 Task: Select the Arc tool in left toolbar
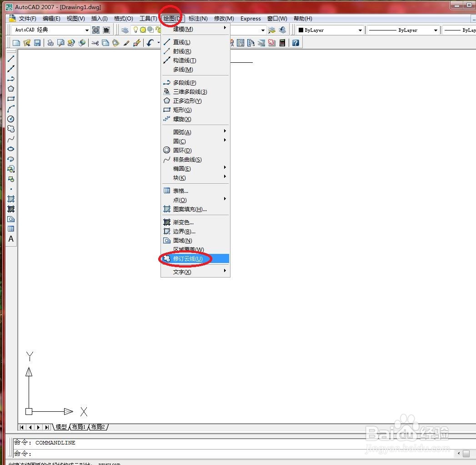[11, 109]
